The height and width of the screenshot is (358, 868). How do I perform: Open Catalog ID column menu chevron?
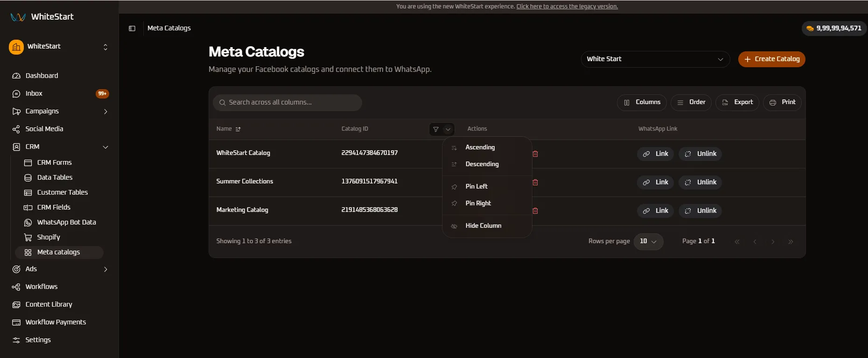(448, 129)
